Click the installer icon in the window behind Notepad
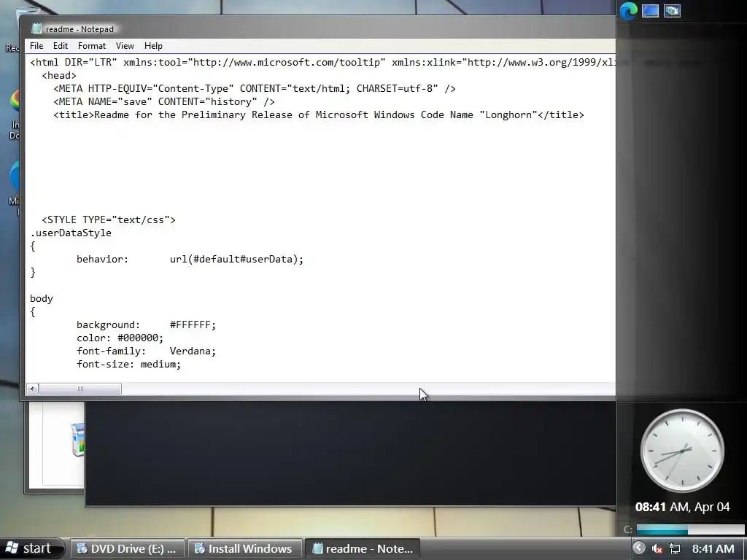747x560 pixels. pos(78,439)
